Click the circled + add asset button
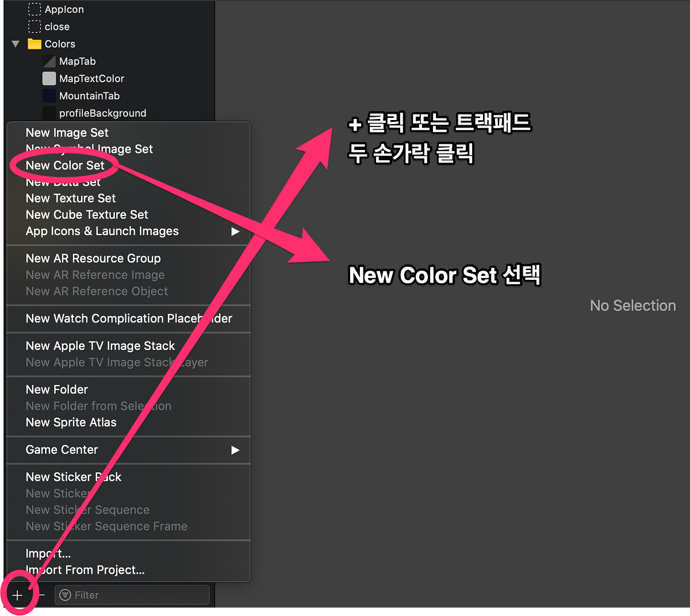This screenshot has width=690, height=616. (18, 595)
